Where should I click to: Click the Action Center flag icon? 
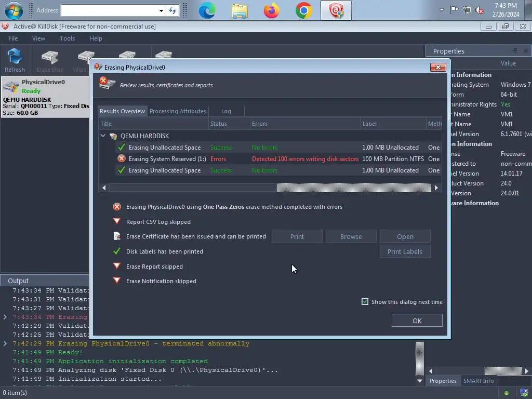(454, 10)
